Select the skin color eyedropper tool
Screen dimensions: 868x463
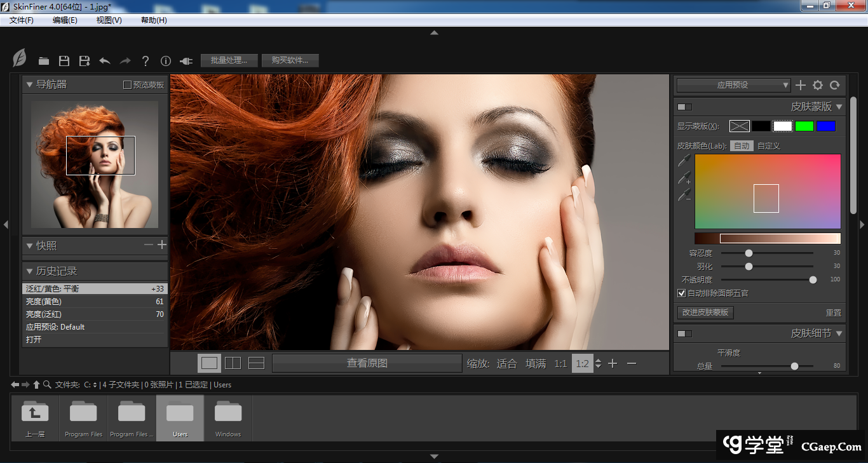pyautogui.click(x=684, y=161)
